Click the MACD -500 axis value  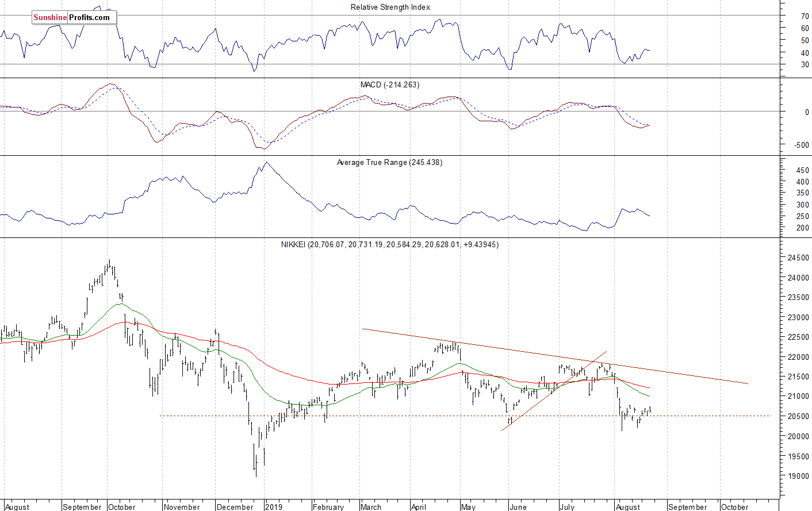[x=802, y=145]
